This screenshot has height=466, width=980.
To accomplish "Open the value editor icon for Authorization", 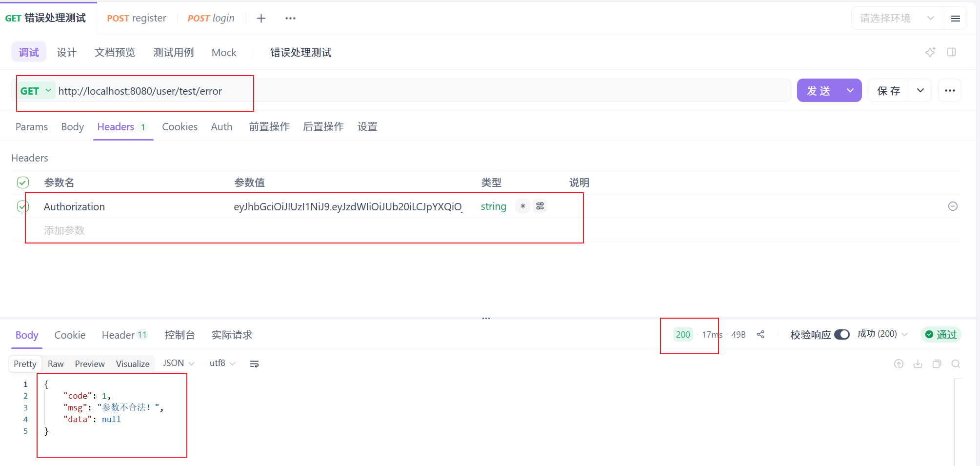I will pyautogui.click(x=540, y=206).
